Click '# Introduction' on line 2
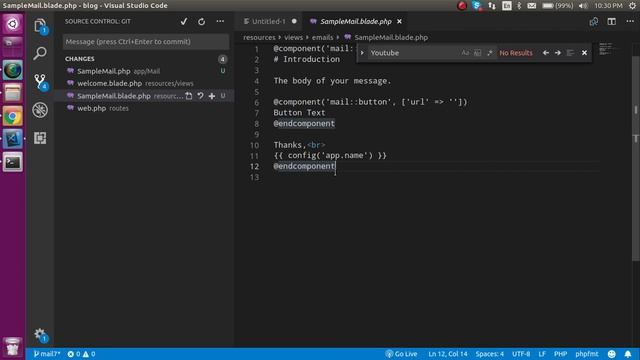Screen dimensions: 640x360 [307, 59]
